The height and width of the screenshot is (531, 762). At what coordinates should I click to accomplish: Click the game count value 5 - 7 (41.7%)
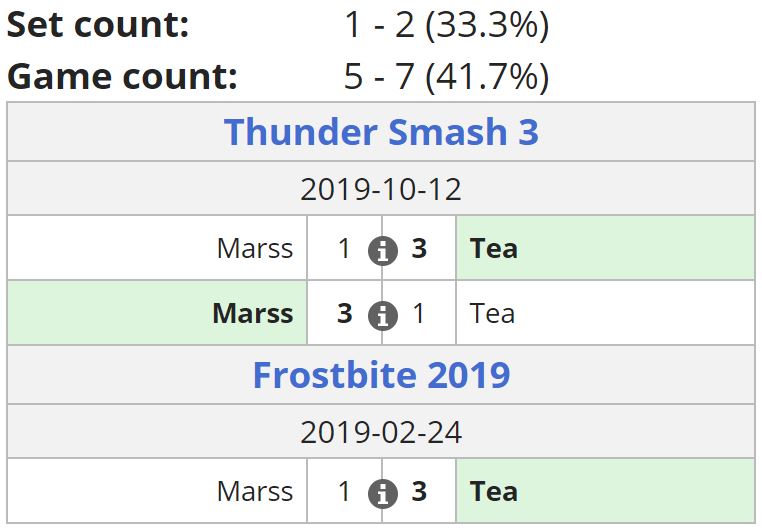(x=446, y=77)
